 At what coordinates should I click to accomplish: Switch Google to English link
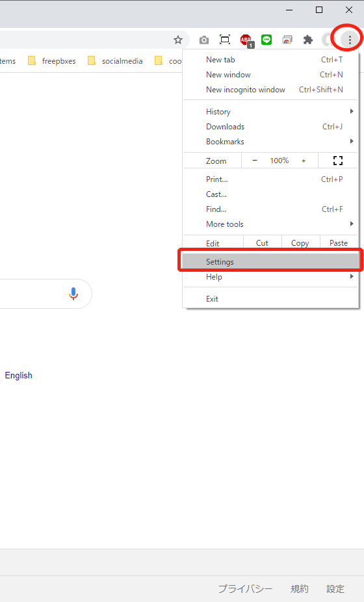pos(18,375)
